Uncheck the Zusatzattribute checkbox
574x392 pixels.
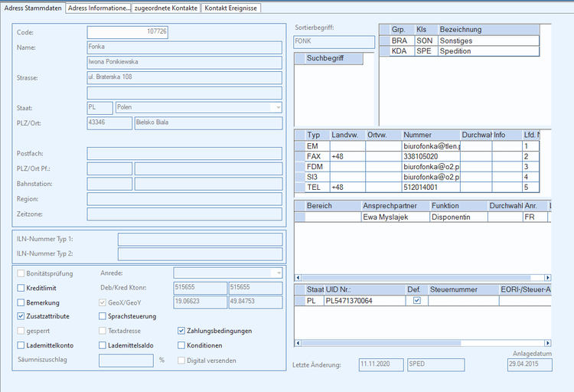21,315
